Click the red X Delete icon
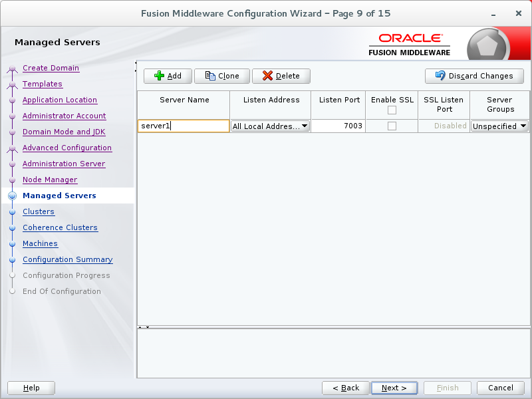The height and width of the screenshot is (399, 532). tap(267, 76)
